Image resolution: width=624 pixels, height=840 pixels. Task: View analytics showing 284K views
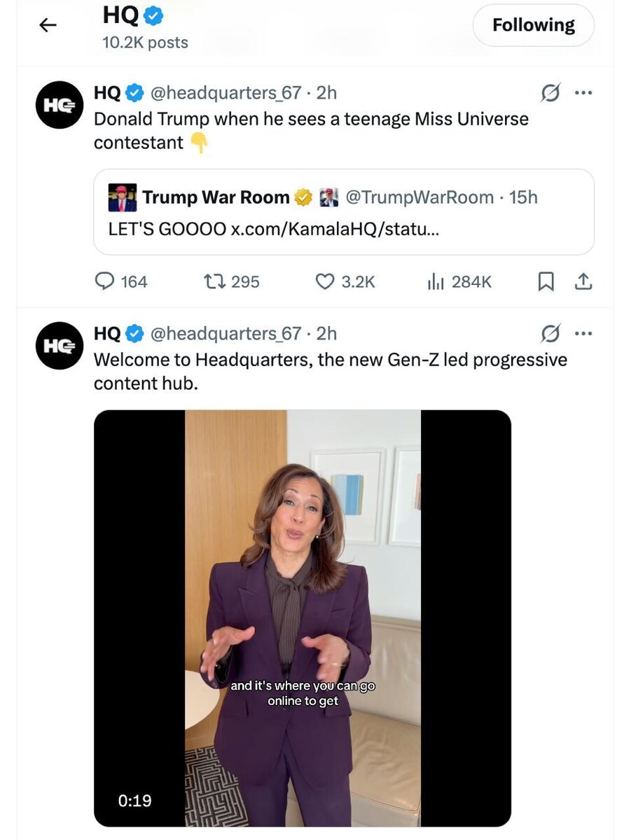tap(459, 281)
